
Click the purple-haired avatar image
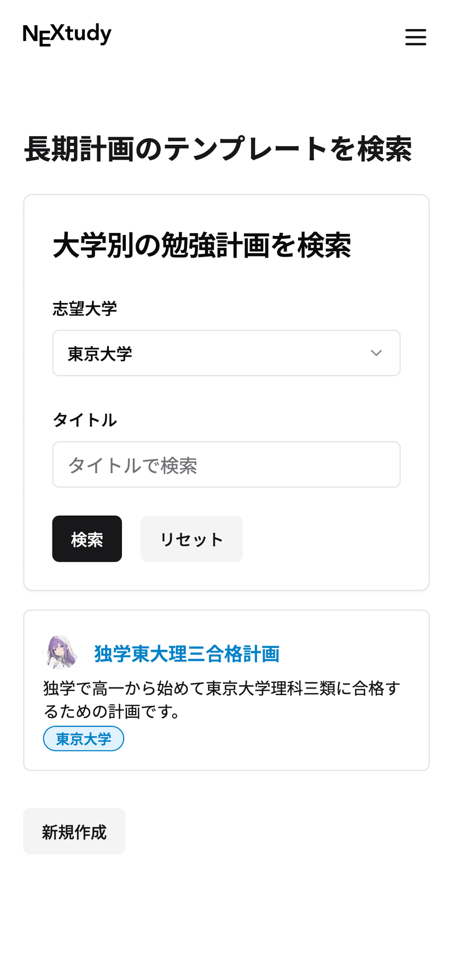(60, 652)
